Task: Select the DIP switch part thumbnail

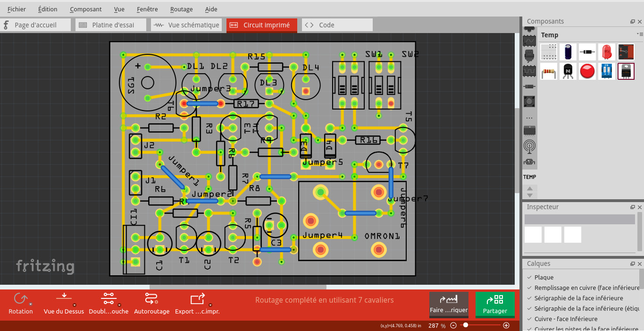Action: pyautogui.click(x=606, y=71)
